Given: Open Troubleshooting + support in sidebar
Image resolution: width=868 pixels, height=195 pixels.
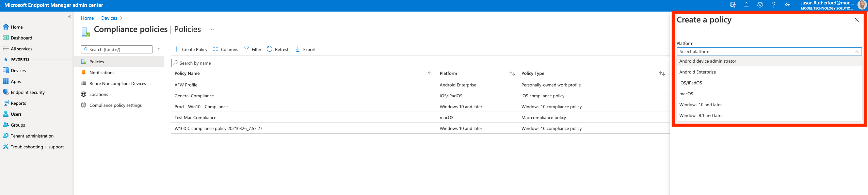Looking at the screenshot, I should tap(37, 147).
